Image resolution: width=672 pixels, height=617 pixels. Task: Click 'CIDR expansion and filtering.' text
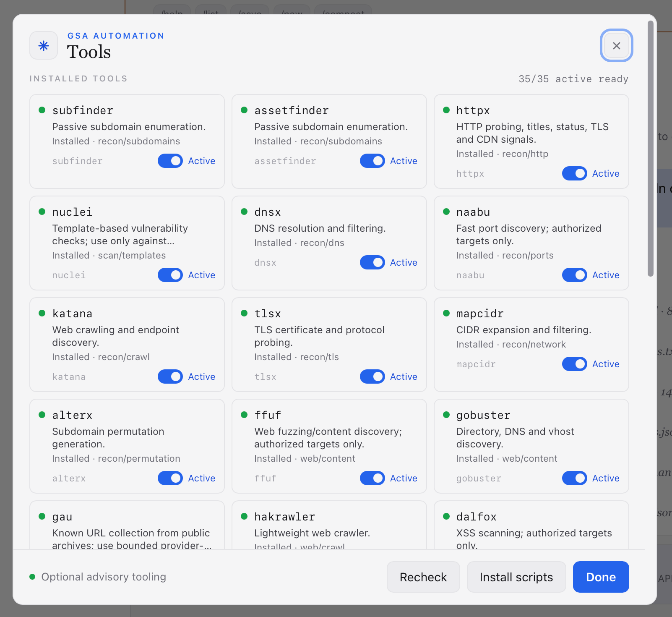pyautogui.click(x=524, y=330)
